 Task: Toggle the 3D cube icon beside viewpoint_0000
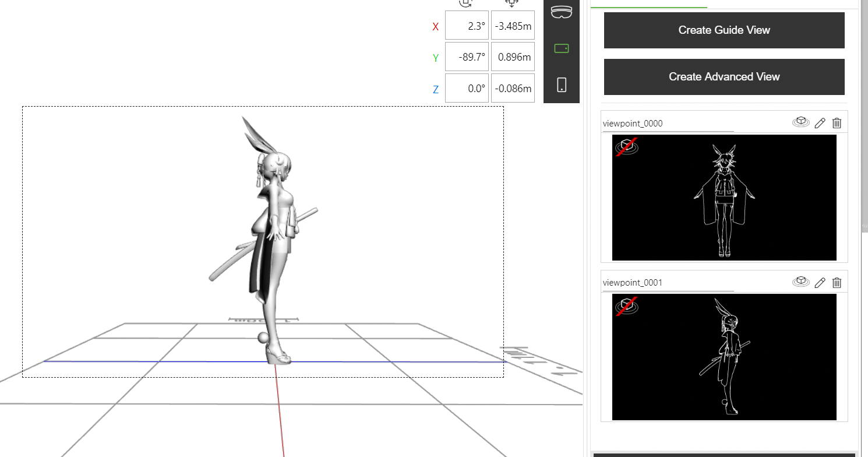click(x=801, y=122)
